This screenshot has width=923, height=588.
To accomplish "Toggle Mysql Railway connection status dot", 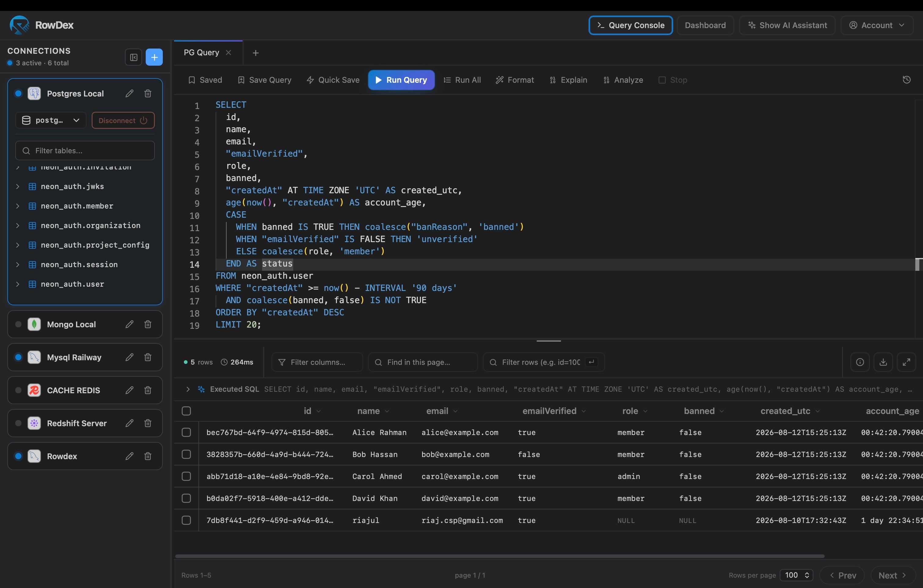I will (x=18, y=358).
